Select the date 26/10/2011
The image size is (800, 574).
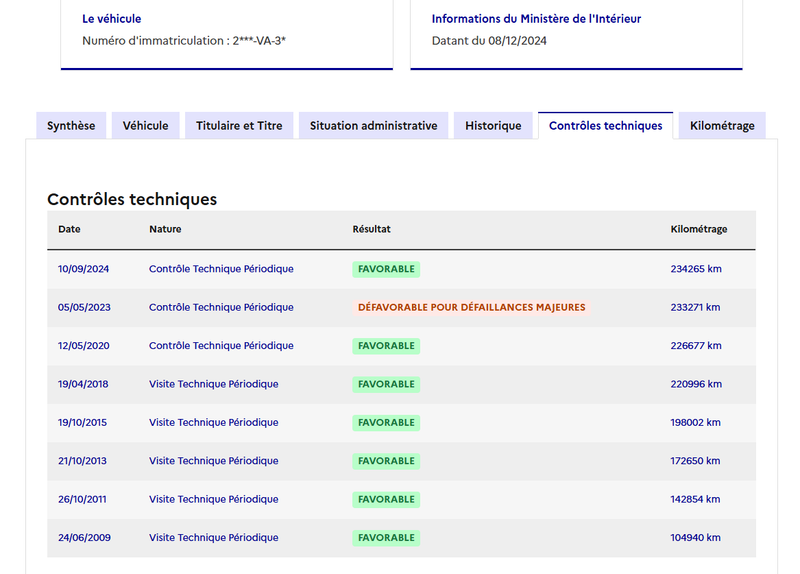[x=82, y=499]
